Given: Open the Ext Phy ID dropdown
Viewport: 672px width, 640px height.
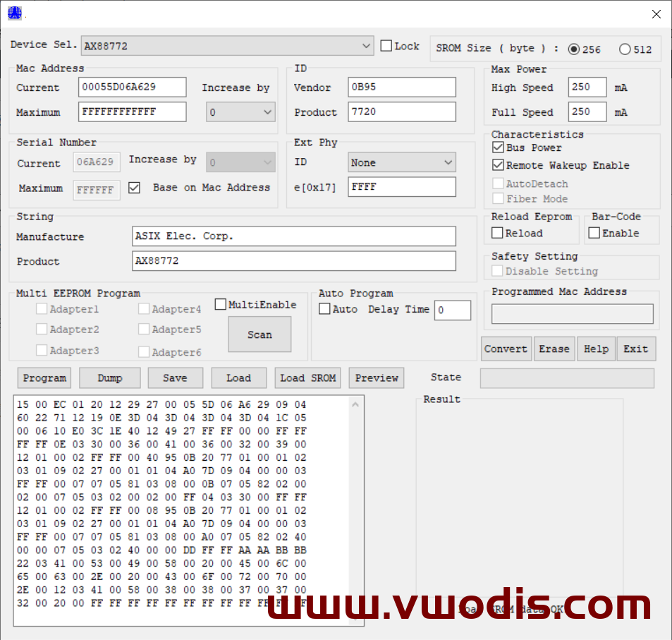Looking at the screenshot, I should (x=402, y=162).
